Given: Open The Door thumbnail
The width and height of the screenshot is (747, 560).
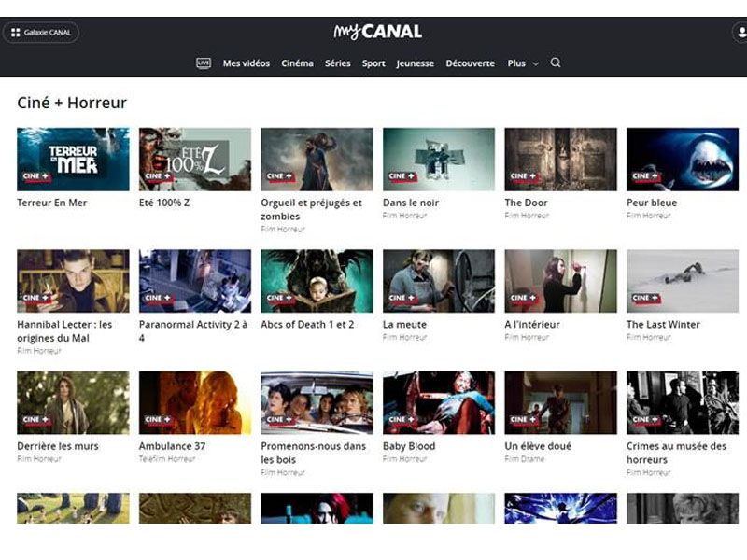Looking at the screenshot, I should tap(561, 159).
